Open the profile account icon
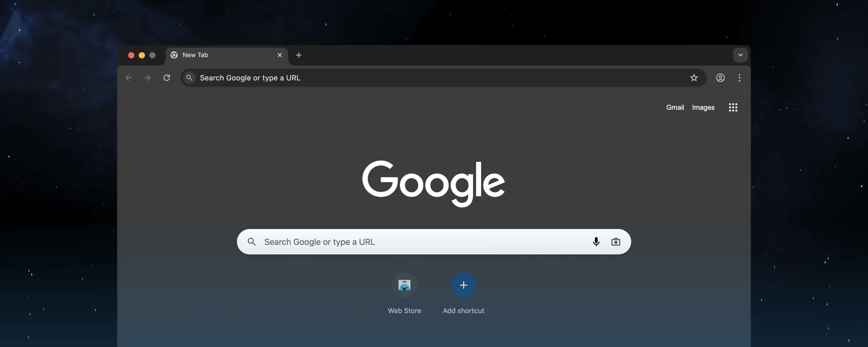 point(720,78)
